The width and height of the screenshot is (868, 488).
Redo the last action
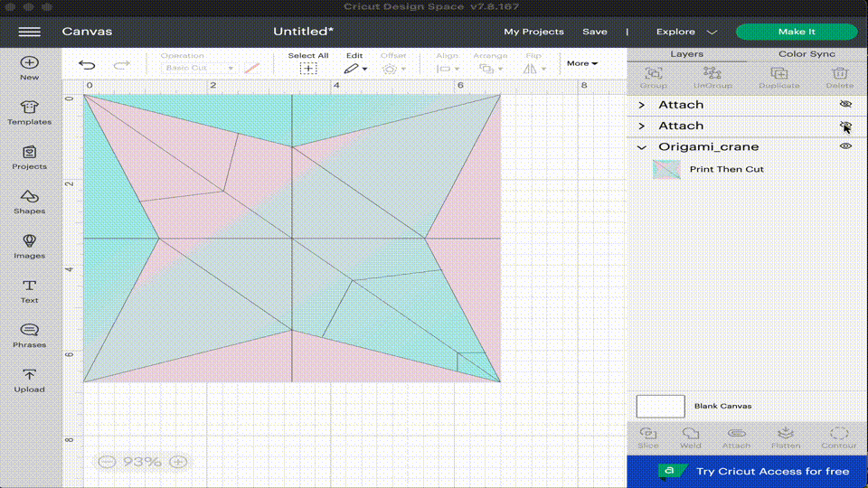121,65
